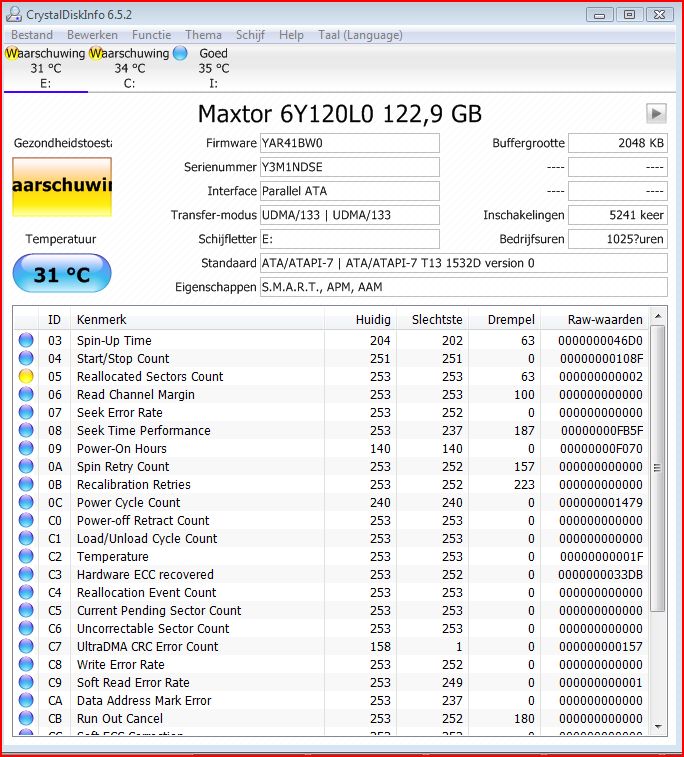The height and width of the screenshot is (757, 684).
Task: Click the raw value 000000000157
Action: pos(601,646)
